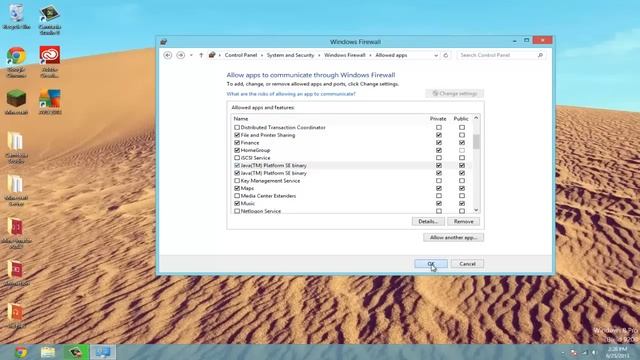Navigate to Control Panel breadcrumb
This screenshot has height=360, width=640.
click(241, 55)
